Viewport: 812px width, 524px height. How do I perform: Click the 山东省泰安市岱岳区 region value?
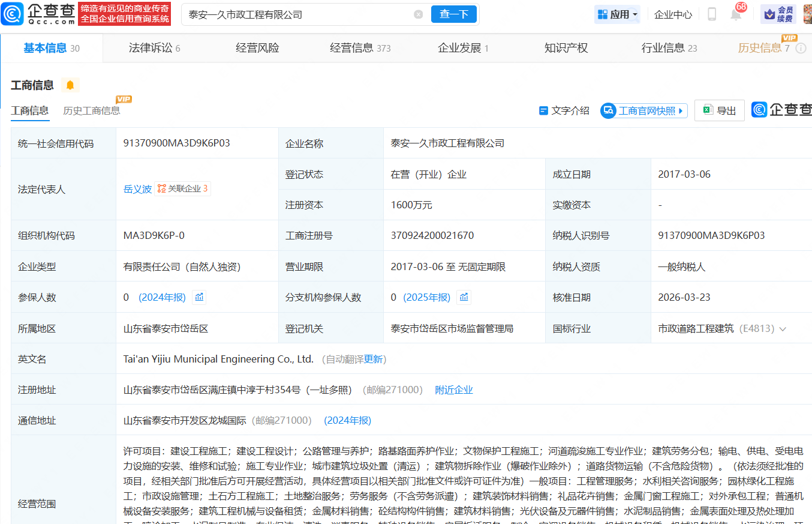pyautogui.click(x=166, y=328)
